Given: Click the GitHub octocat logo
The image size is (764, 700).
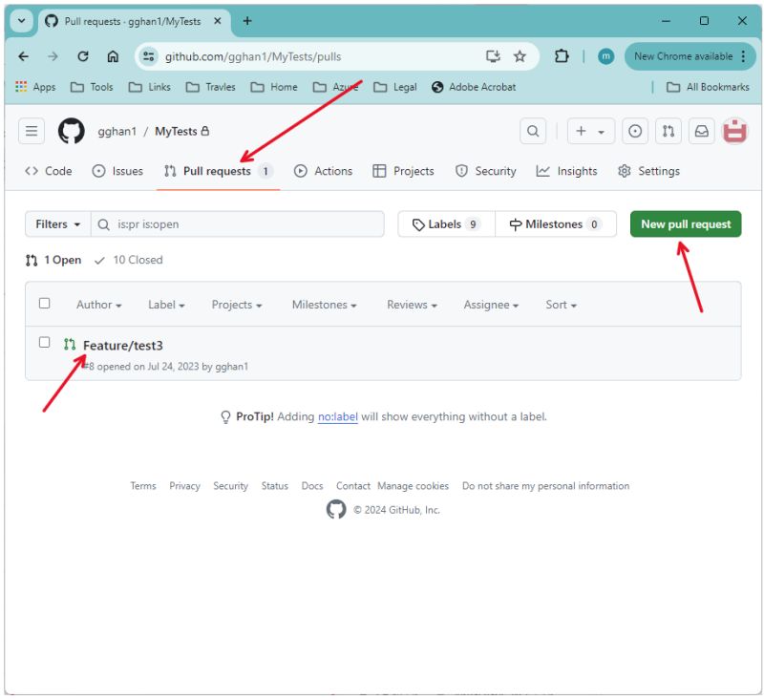Looking at the screenshot, I should (67, 131).
